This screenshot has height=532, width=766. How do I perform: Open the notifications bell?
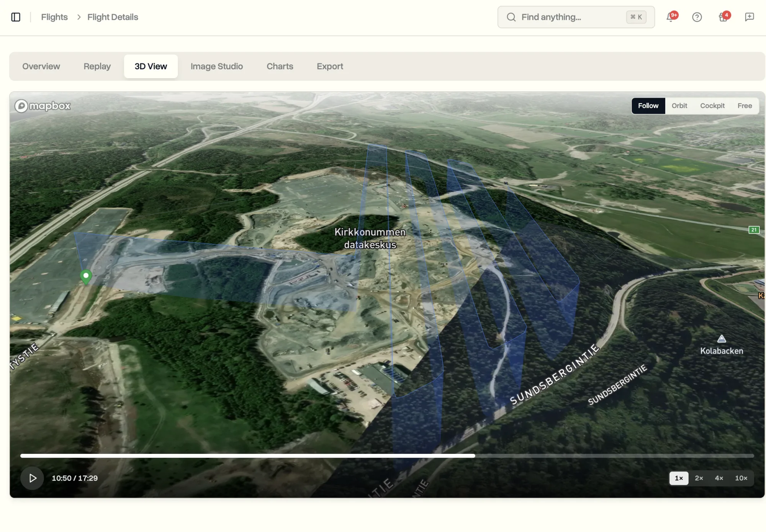click(671, 17)
